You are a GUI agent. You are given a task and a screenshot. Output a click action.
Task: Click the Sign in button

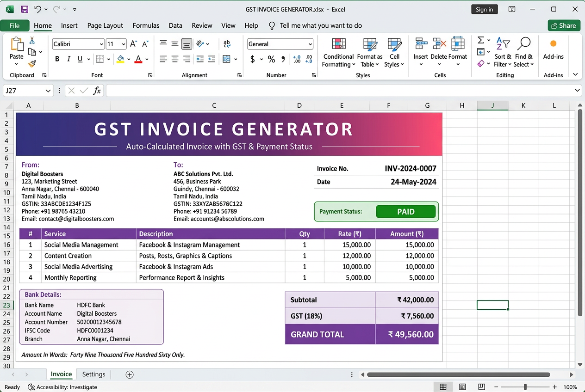[485, 9]
